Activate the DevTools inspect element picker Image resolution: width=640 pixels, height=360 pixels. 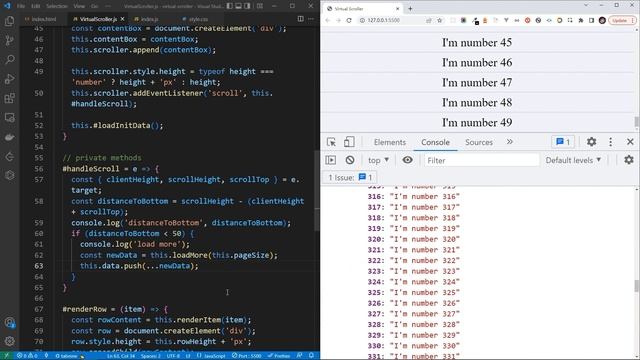click(331, 142)
